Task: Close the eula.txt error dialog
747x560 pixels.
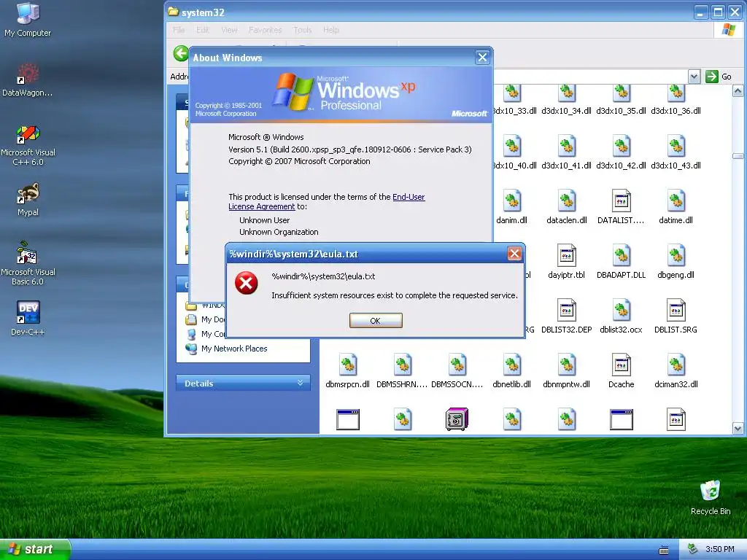Action: pyautogui.click(x=514, y=253)
